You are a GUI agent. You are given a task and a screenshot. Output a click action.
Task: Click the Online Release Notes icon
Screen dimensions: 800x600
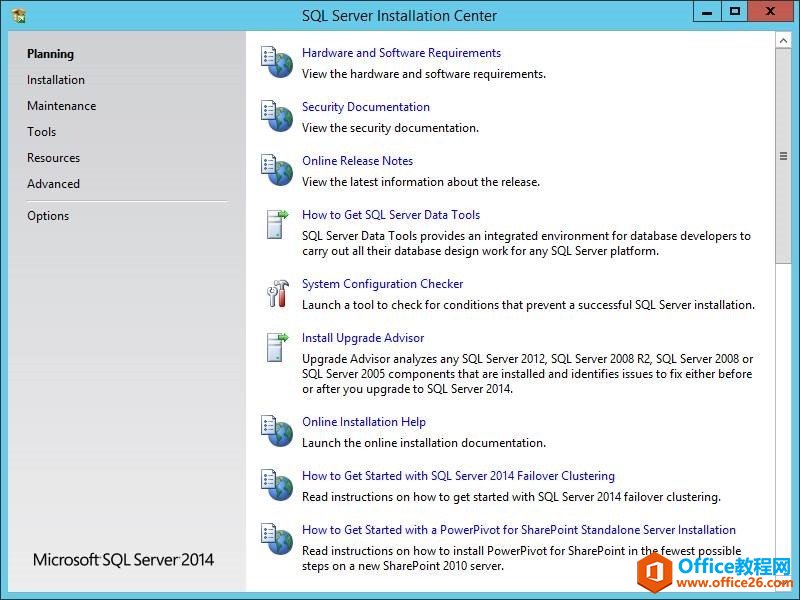click(x=276, y=170)
